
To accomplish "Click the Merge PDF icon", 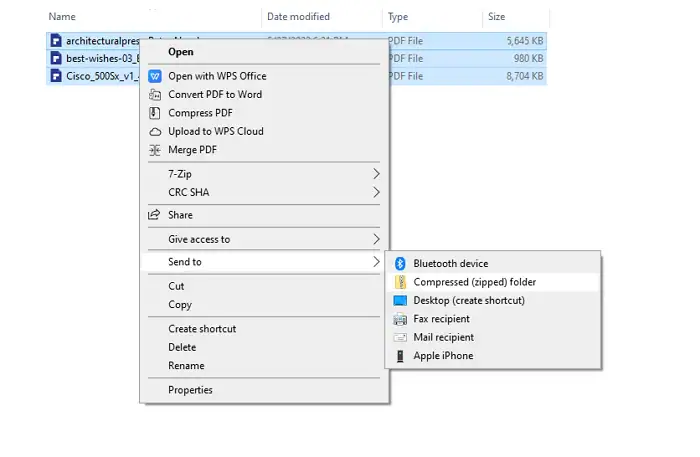I will point(155,150).
